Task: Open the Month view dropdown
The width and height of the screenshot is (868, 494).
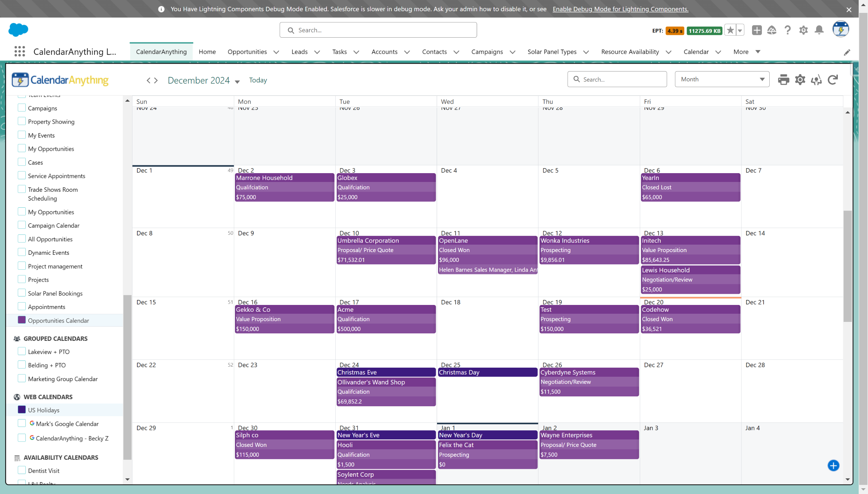Action: (x=722, y=79)
